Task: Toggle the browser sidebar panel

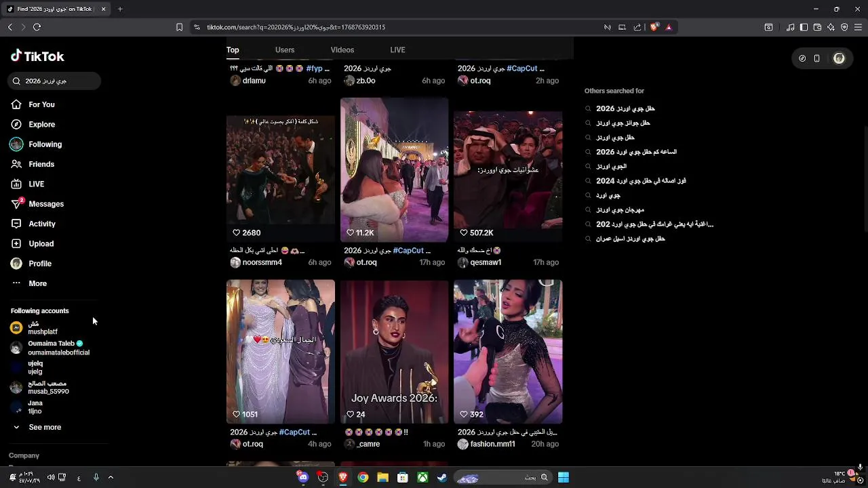Action: (x=804, y=27)
